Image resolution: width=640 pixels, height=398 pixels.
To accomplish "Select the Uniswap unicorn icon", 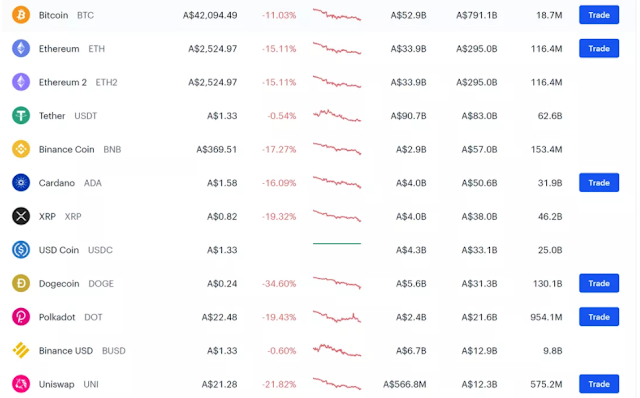I will 21,384.
